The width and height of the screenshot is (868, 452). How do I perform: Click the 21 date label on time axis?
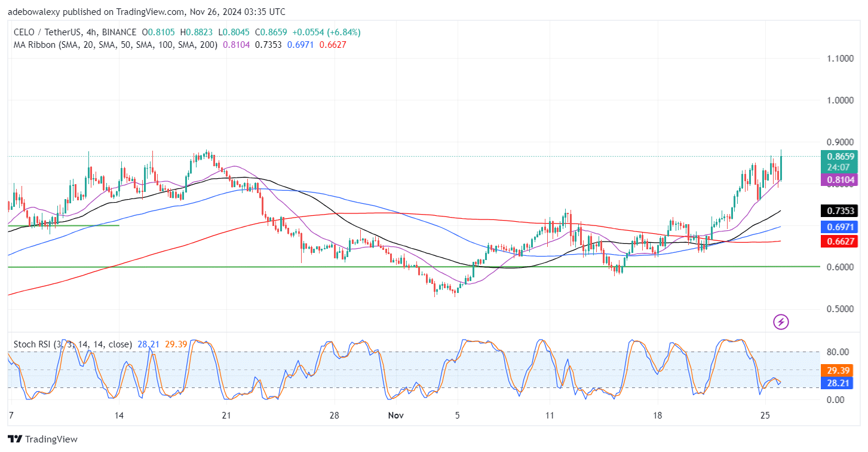[226, 415]
